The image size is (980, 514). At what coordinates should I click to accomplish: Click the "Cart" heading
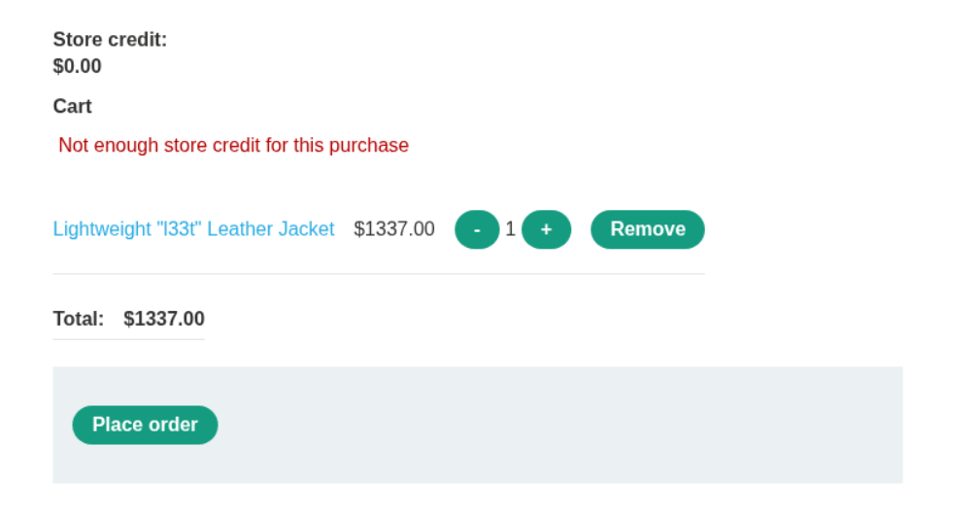(72, 106)
